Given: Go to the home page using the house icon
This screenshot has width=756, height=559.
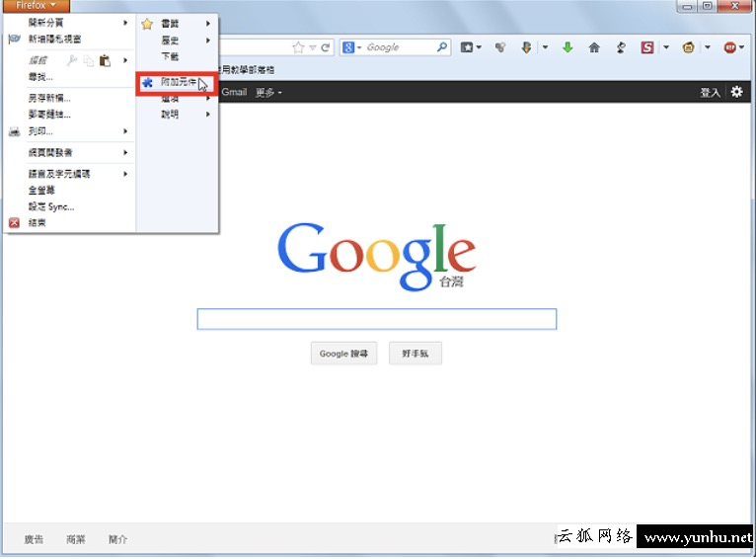Looking at the screenshot, I should coord(594,47).
